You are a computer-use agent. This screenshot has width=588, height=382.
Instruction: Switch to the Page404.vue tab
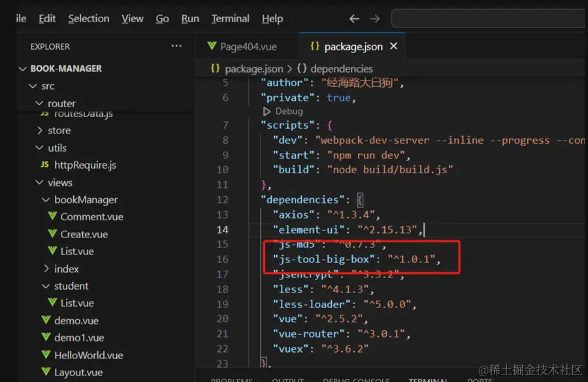(x=247, y=46)
